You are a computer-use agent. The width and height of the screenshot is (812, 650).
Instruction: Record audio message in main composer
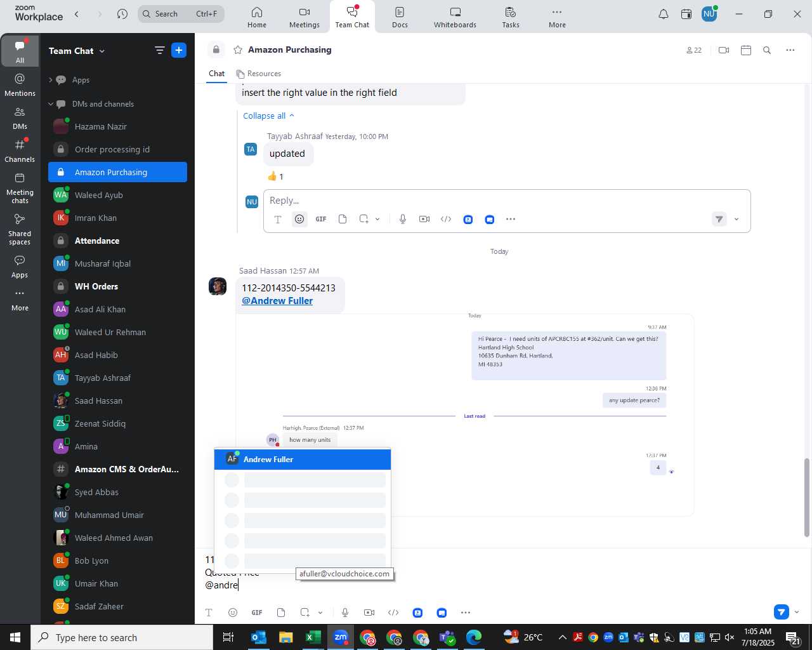(345, 613)
